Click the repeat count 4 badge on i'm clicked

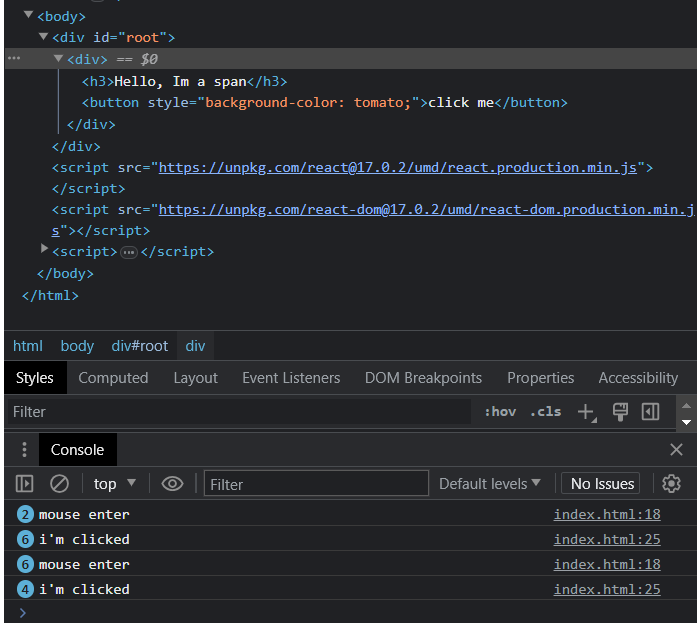click(25, 590)
